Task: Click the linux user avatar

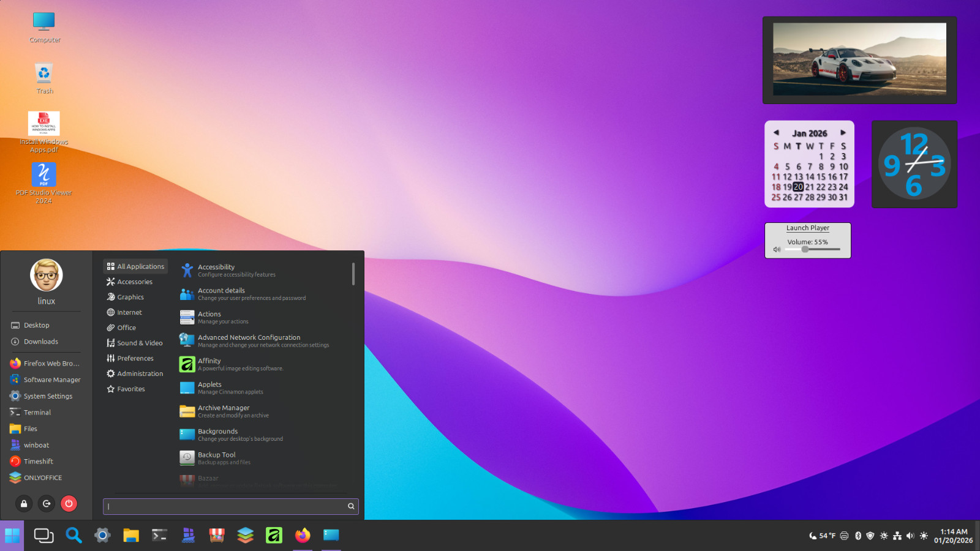Action: (47, 275)
